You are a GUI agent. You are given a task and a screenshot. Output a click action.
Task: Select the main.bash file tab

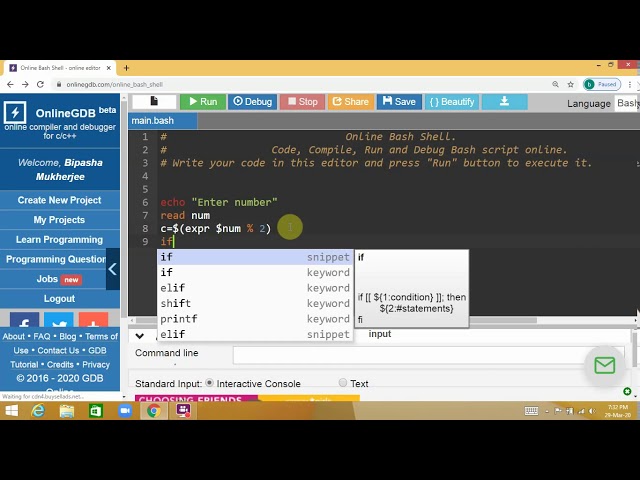click(162, 121)
